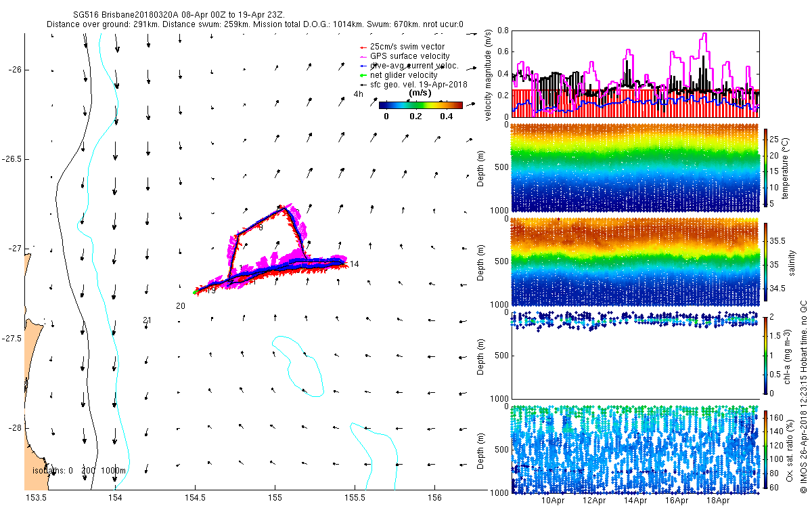This screenshot has width=812, height=508.
Task: Click longitude tick label 156
Action: pos(434,497)
